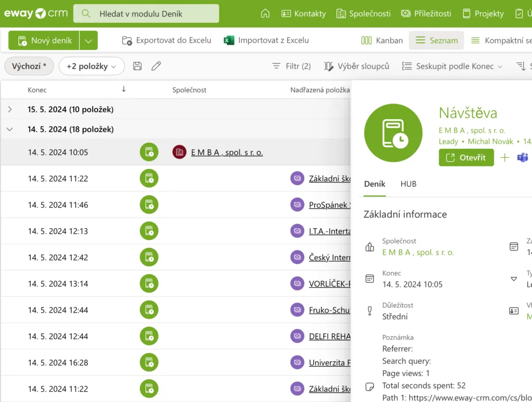The width and height of the screenshot is (532, 402).
Task: Focus the Hledat v modulu Deník search field
Action: (146, 14)
